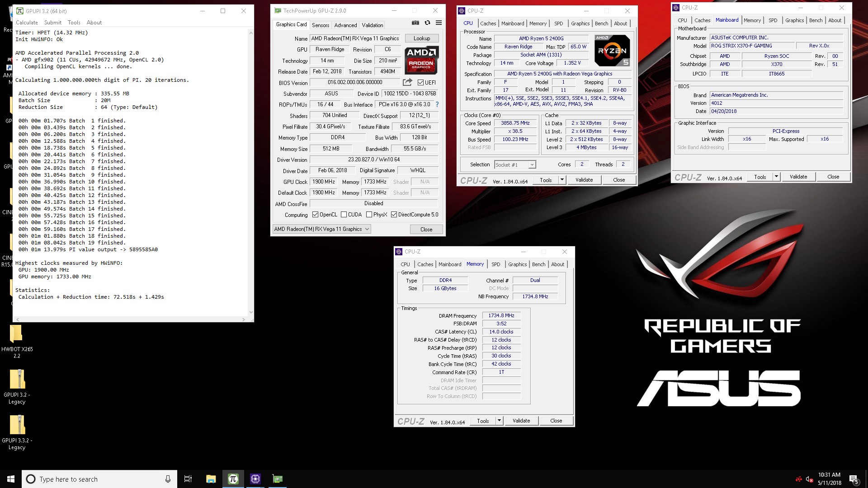
Task: Open SPD tab in CPU-Z Memory window
Action: pyautogui.click(x=495, y=264)
